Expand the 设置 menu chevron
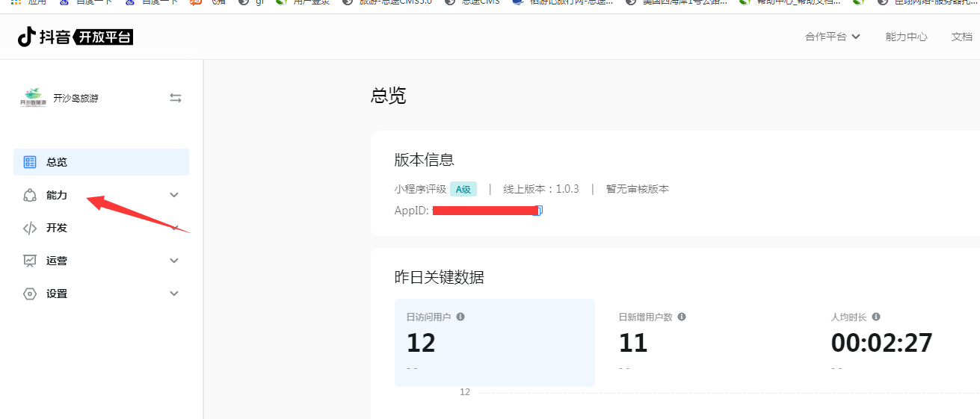 (174, 294)
